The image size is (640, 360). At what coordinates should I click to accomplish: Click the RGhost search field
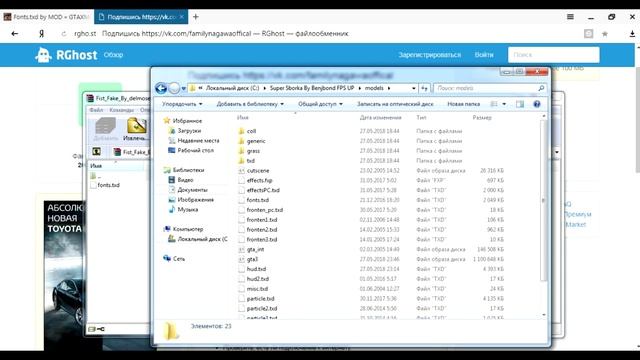coord(553,55)
